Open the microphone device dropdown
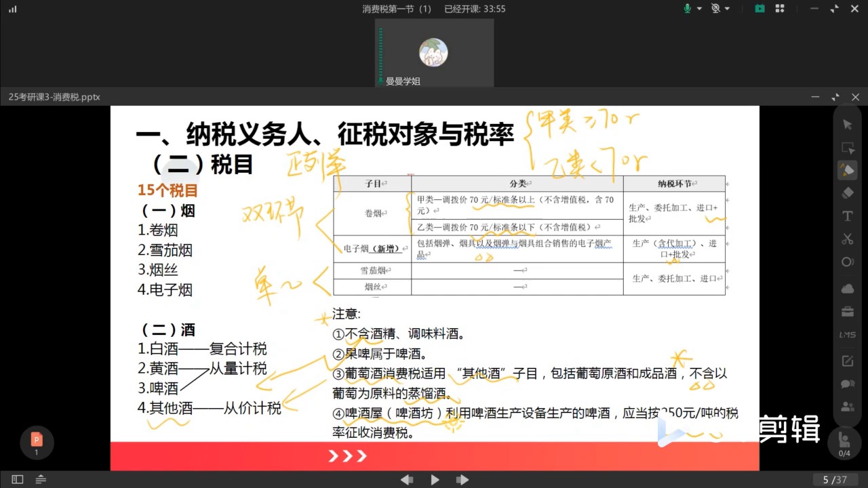 [700, 8]
